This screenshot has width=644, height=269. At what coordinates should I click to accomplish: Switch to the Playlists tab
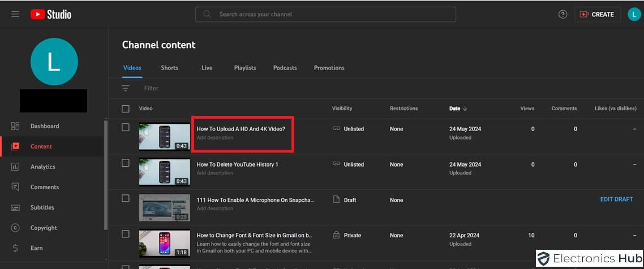click(245, 68)
